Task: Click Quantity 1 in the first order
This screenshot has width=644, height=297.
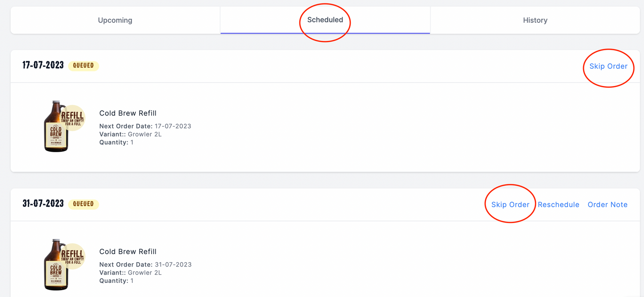Action: click(116, 142)
